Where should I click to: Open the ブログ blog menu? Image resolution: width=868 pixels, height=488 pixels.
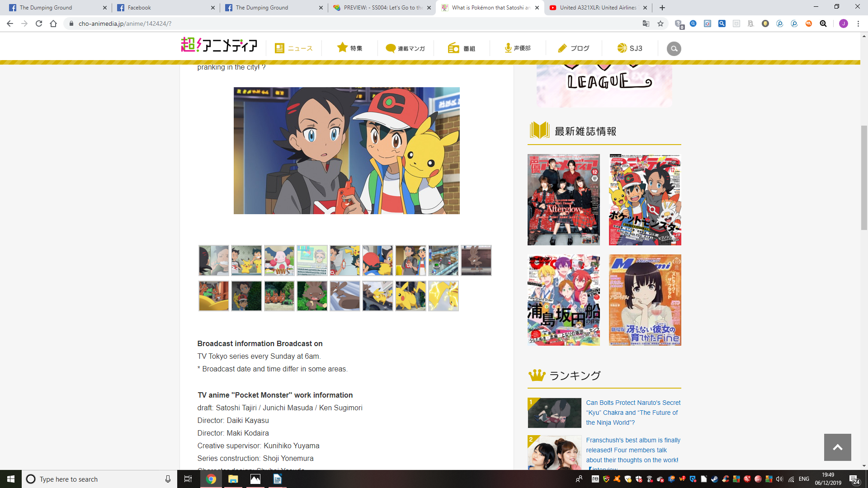574,48
